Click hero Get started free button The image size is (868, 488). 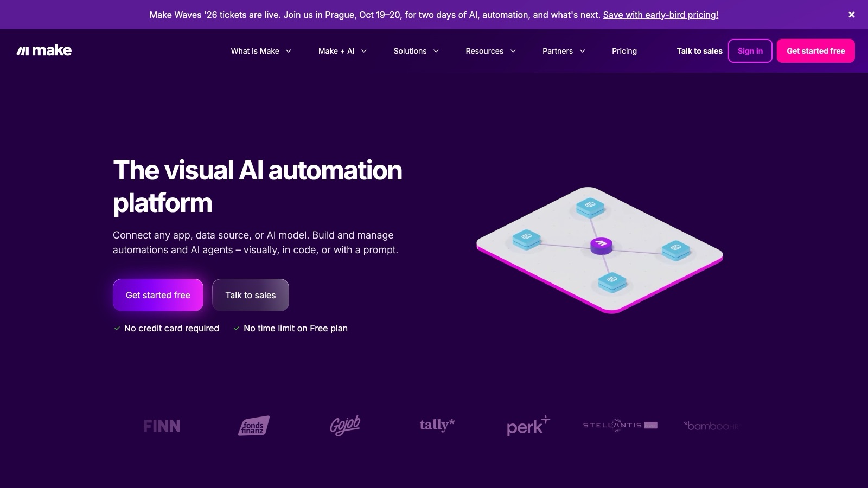click(158, 295)
